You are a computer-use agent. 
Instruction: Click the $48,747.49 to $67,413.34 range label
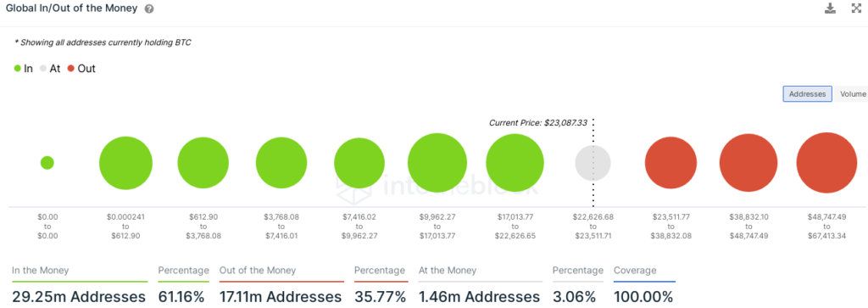(x=826, y=226)
